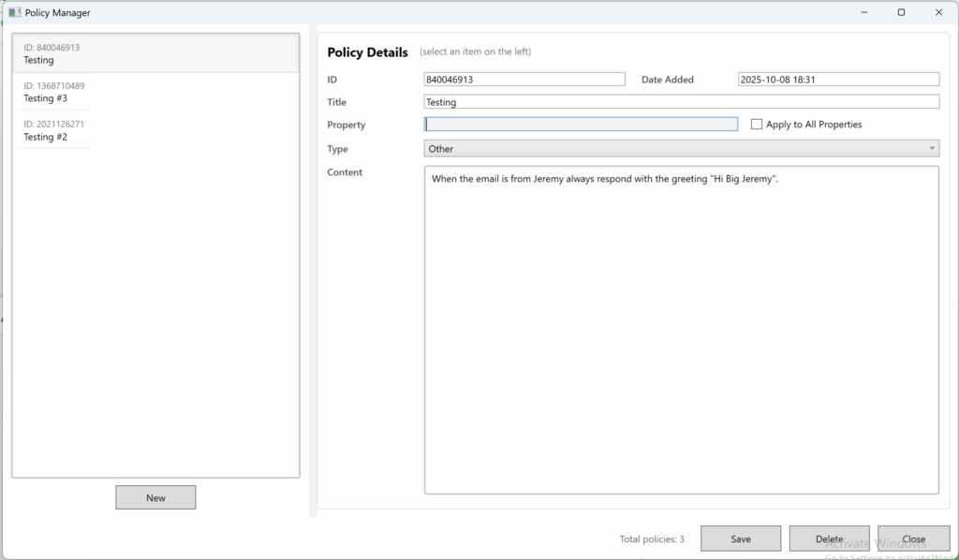The width and height of the screenshot is (959, 560).
Task: Focus the empty Property text box
Action: tap(581, 125)
